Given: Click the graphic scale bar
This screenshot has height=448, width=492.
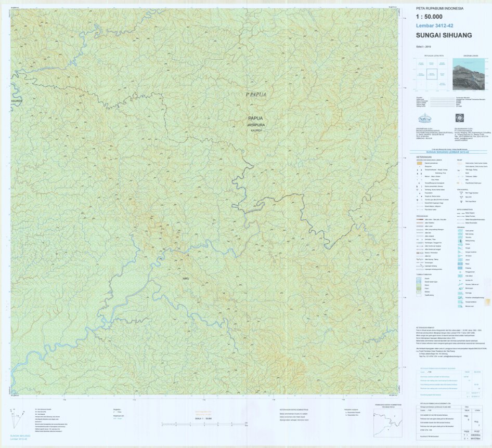Looking at the screenshot, I should click(x=205, y=424).
